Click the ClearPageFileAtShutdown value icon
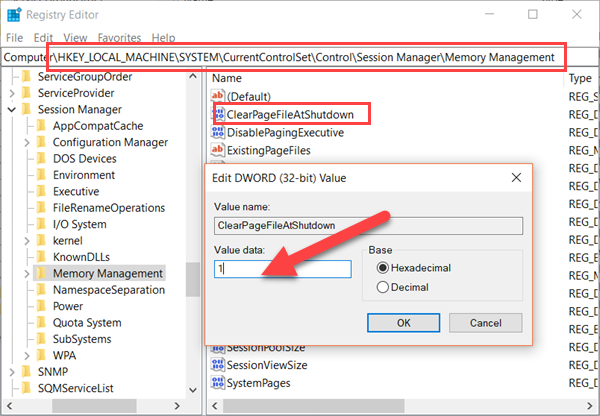The width and height of the screenshot is (600, 416). point(220,115)
